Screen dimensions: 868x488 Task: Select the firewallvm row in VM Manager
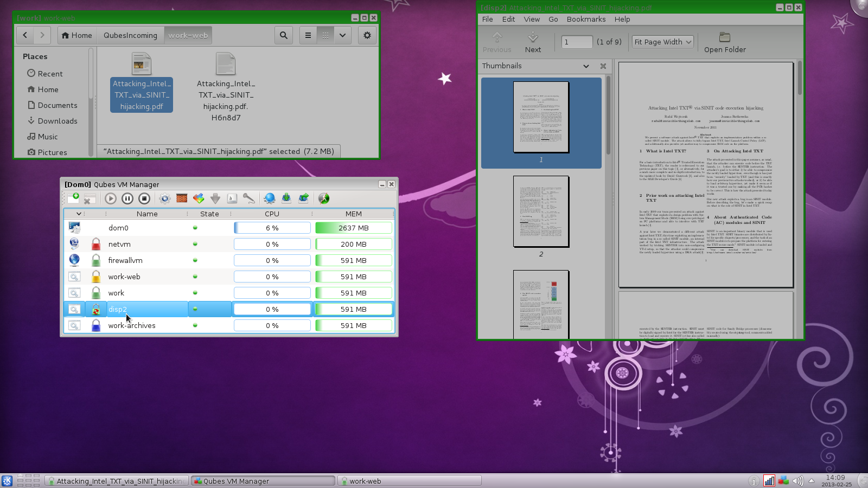(x=229, y=260)
